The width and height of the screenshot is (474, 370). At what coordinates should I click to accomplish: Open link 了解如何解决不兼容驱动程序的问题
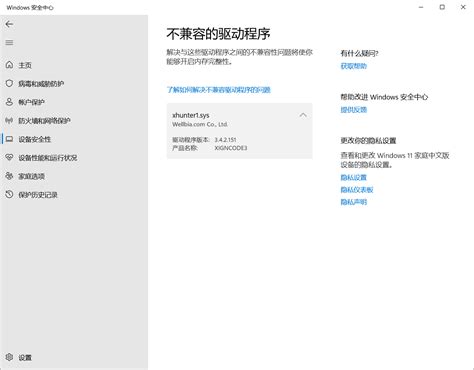[219, 90]
